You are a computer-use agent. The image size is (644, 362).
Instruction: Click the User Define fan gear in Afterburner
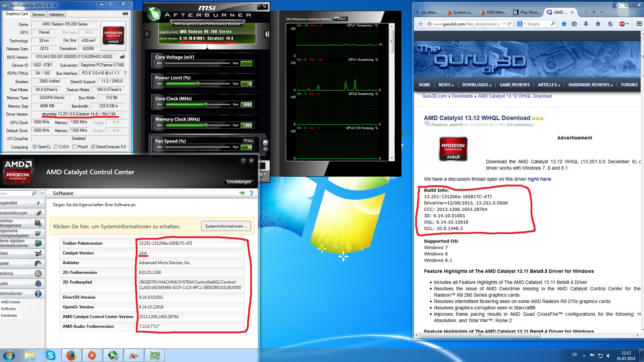click(x=265, y=145)
